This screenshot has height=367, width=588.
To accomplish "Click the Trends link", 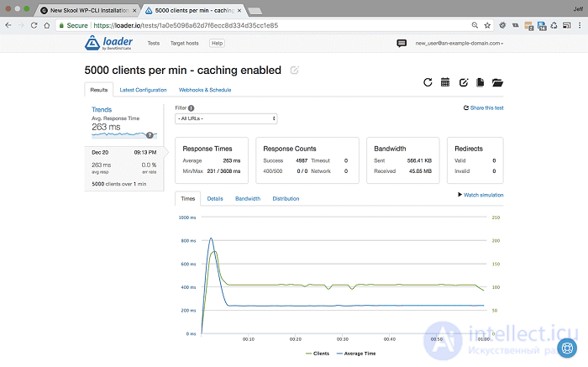I will pos(102,109).
